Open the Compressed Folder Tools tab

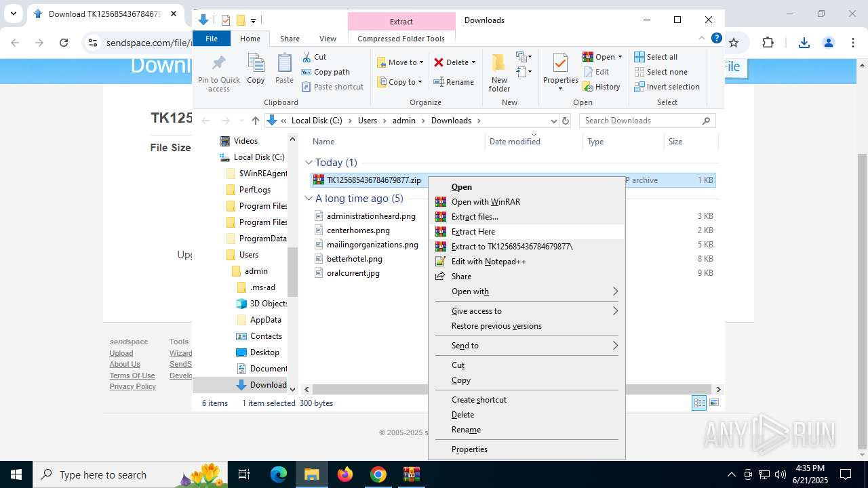point(401,39)
